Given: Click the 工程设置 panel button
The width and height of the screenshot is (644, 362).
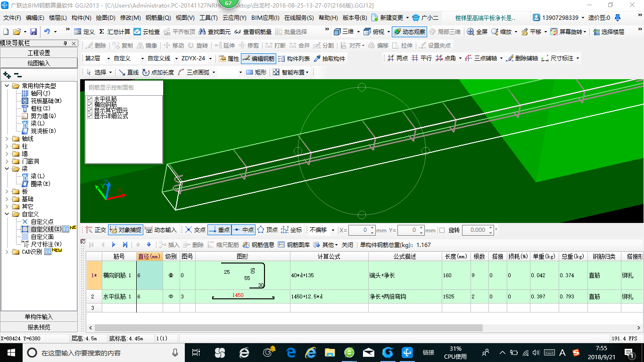Looking at the screenshot, I should click(39, 53).
